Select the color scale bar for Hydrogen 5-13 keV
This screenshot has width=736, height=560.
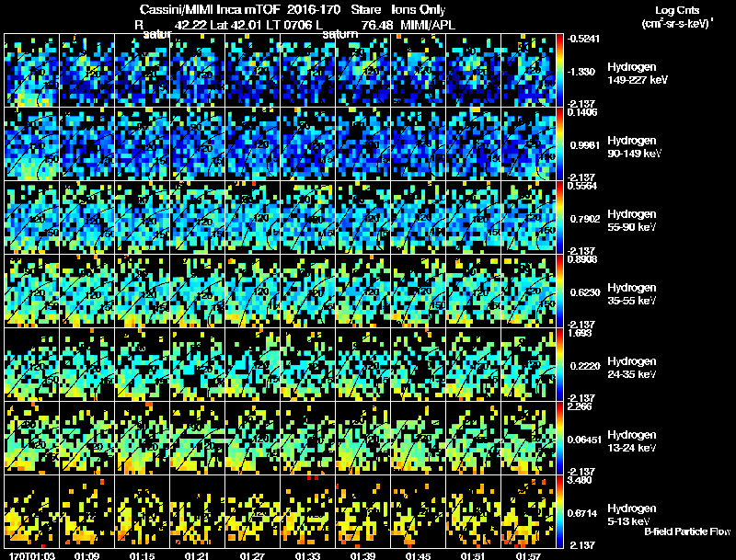coord(559,512)
